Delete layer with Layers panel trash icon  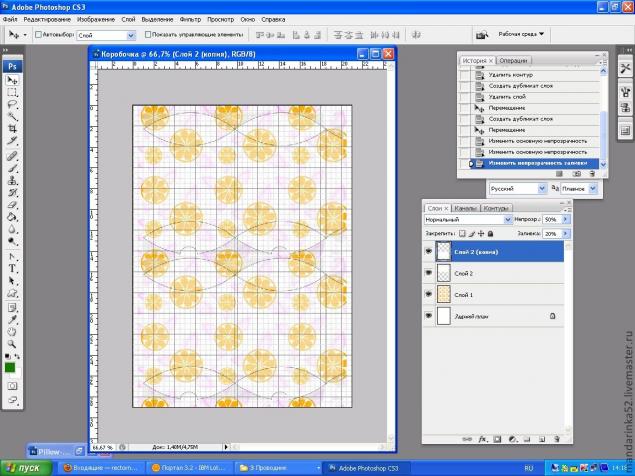[557, 439]
